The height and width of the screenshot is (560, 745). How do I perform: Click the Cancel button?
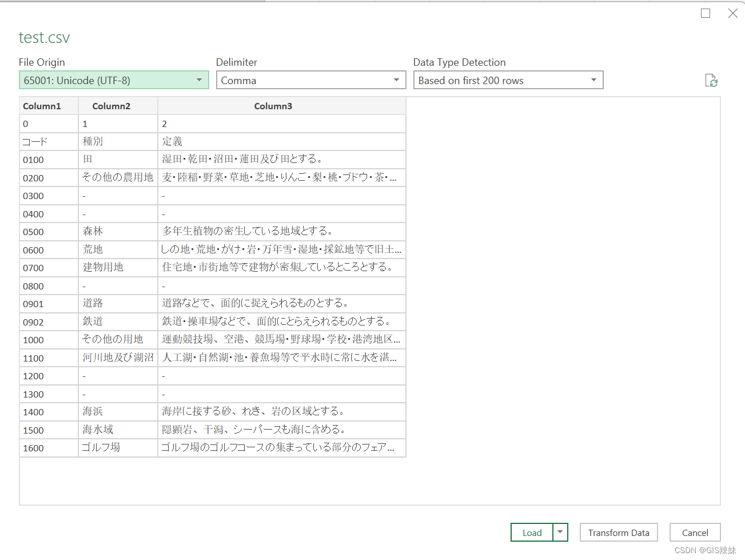(695, 533)
